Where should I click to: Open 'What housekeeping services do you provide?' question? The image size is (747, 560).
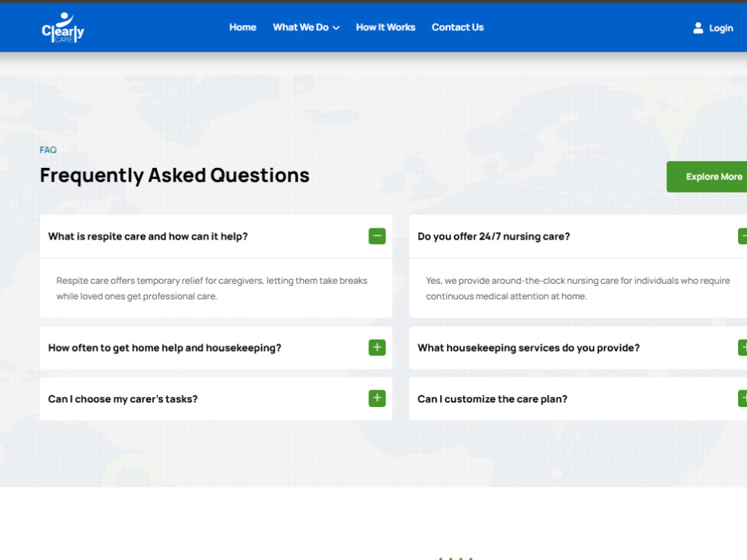[x=578, y=348]
